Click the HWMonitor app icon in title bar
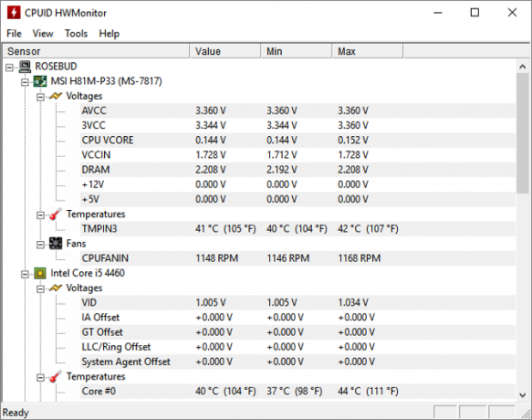Viewport: 532px width, 420px height. (x=14, y=13)
